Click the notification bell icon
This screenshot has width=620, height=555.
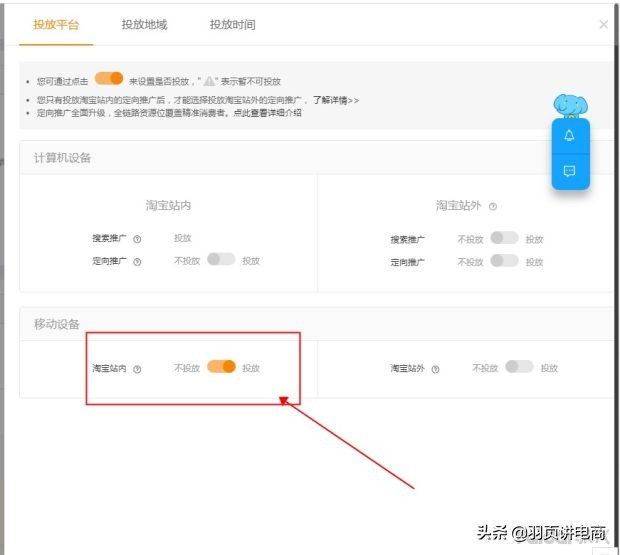point(569,136)
